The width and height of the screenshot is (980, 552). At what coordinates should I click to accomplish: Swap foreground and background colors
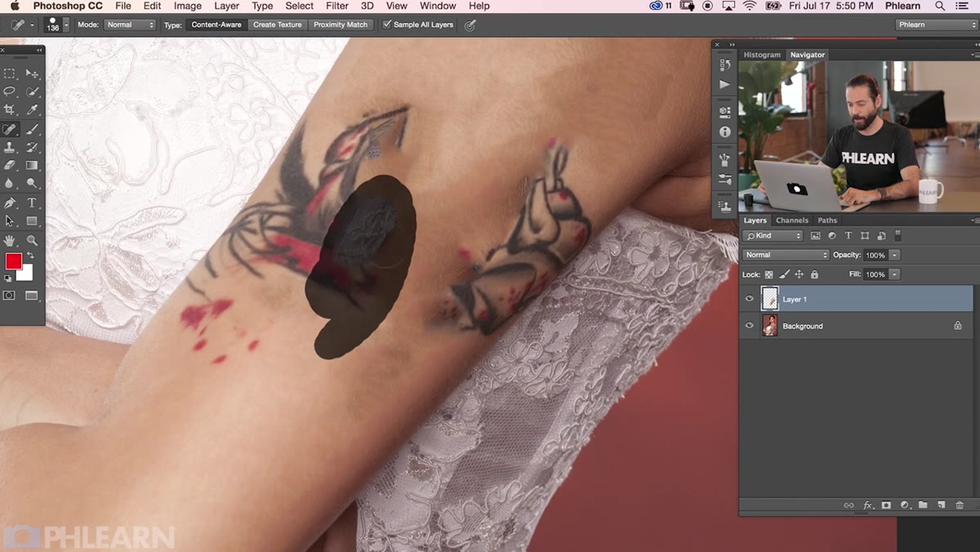pyautogui.click(x=31, y=256)
